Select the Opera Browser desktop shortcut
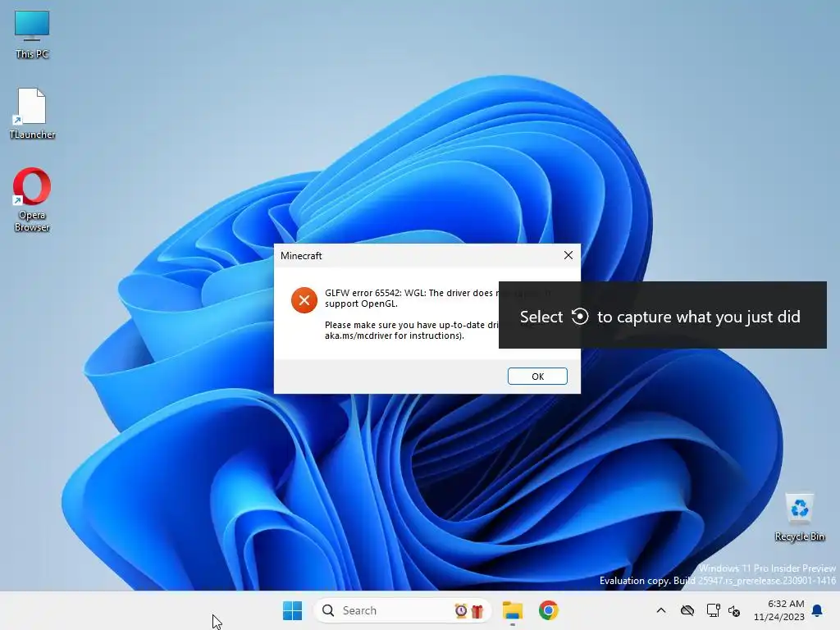 (32, 200)
